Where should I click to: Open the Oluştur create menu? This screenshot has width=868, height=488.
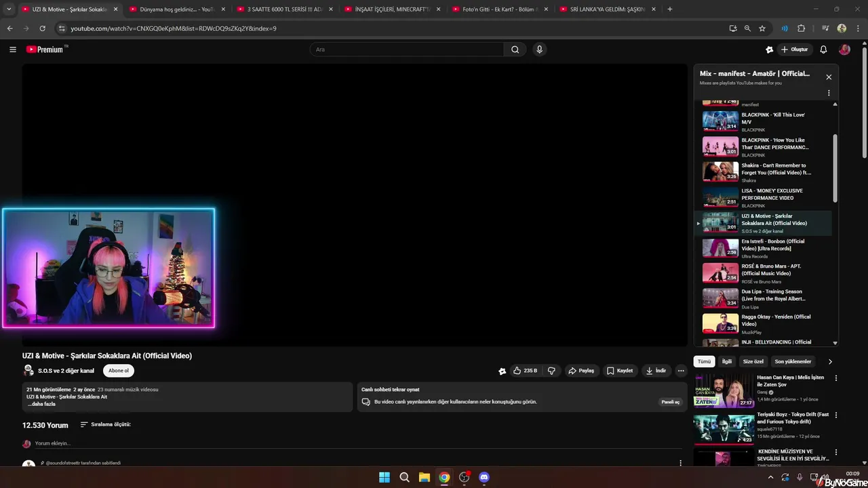[x=794, y=49]
